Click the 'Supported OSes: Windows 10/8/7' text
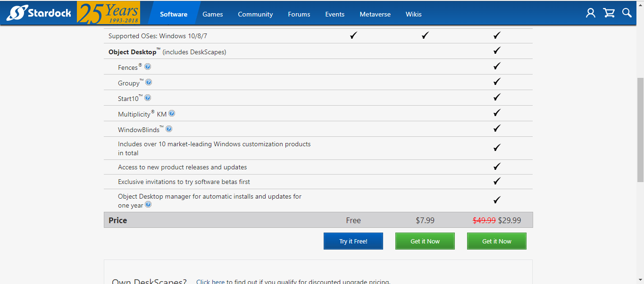Image resolution: width=644 pixels, height=284 pixels. (x=158, y=36)
